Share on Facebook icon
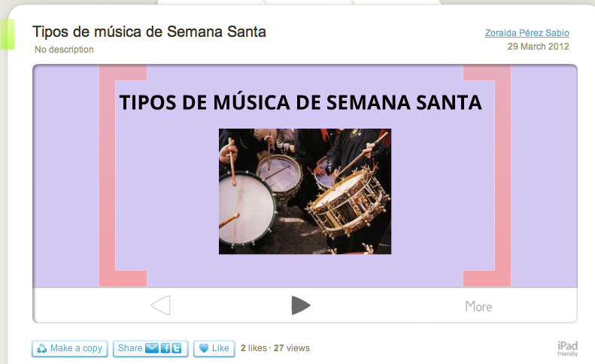The width and height of the screenshot is (595, 364). pyautogui.click(x=165, y=348)
